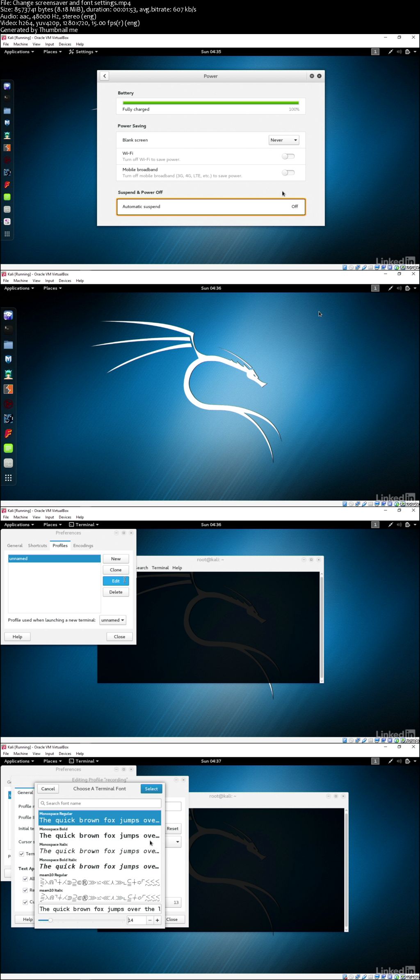Open the Blank screen 'Never' dropdown
The image size is (420, 980).
click(284, 140)
